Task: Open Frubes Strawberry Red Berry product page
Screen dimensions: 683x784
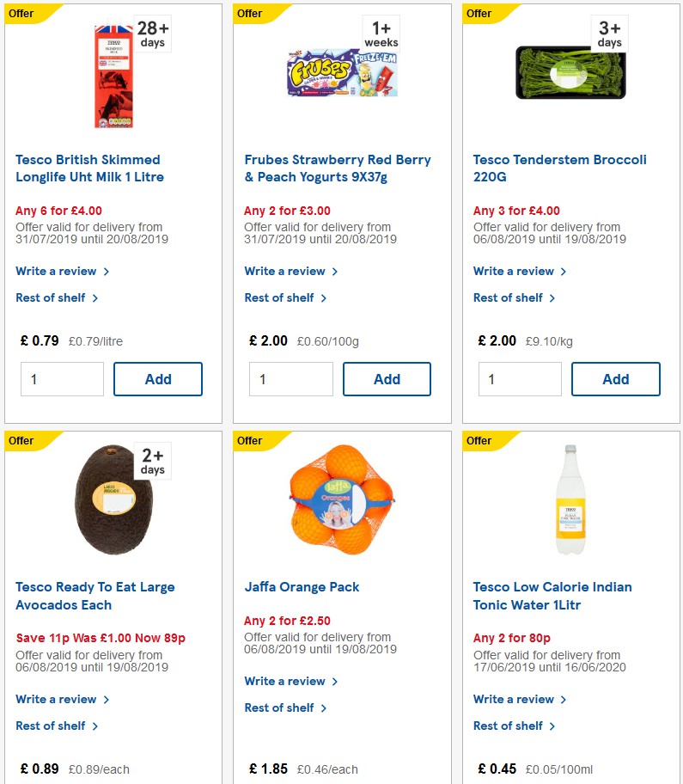Action: click(x=337, y=168)
